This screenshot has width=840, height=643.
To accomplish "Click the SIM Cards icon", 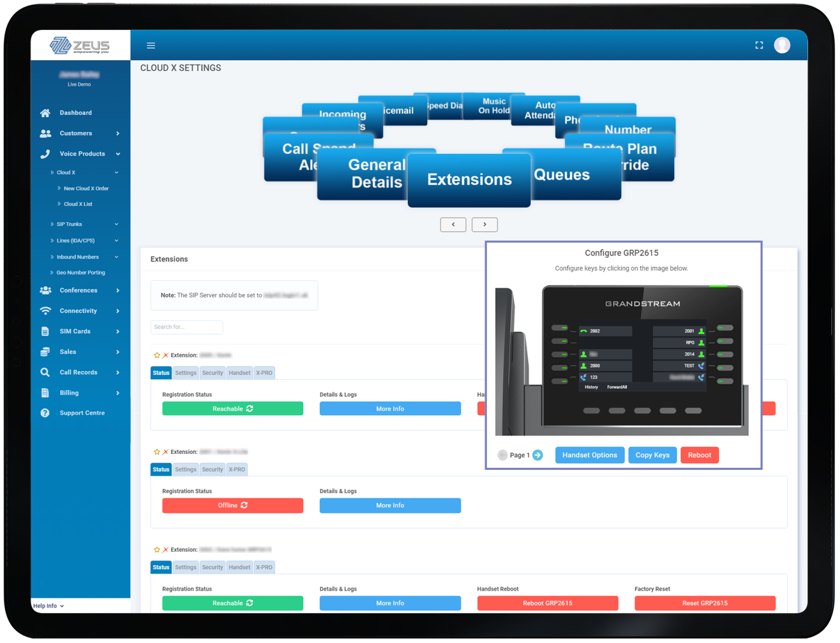I will tap(45, 331).
